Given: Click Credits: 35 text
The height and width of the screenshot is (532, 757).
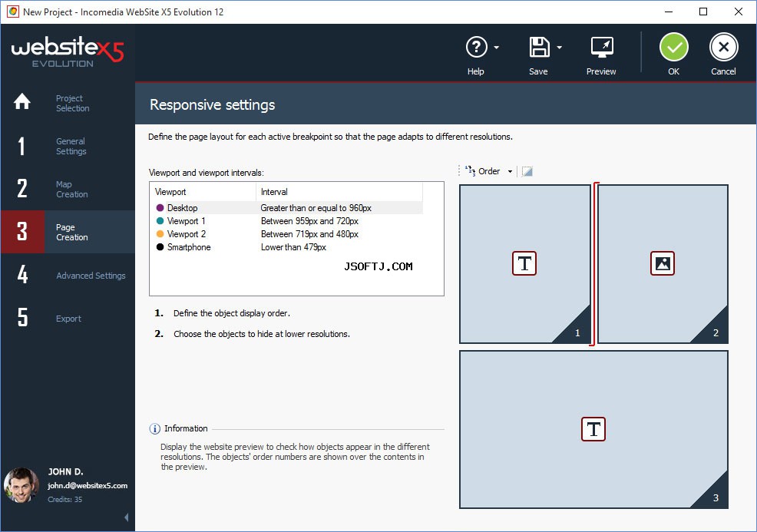Looking at the screenshot, I should pyautogui.click(x=64, y=499).
